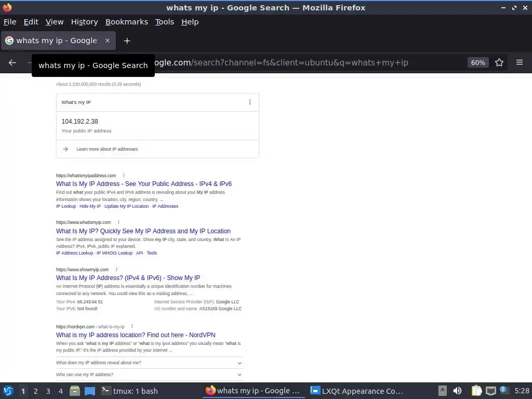532x399 pixels.
Task: Open the File menu
Action: click(x=10, y=22)
